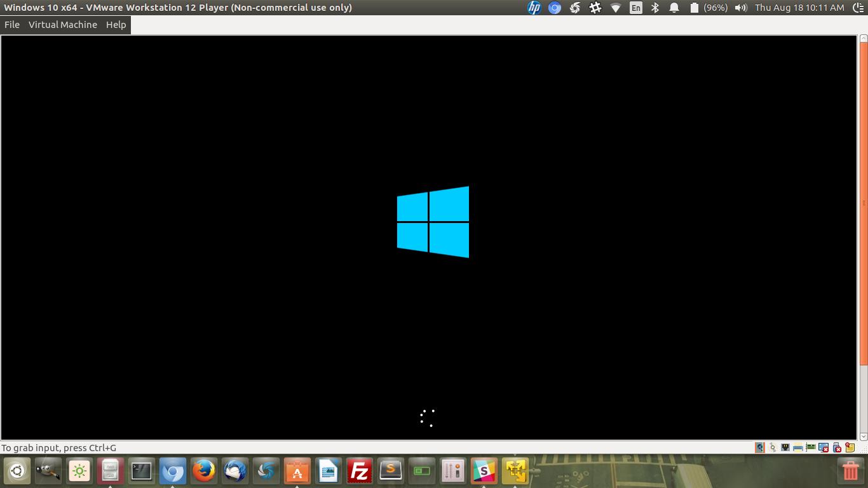Open the Ubuntu Dash launcher icon
This screenshot has width=868, height=488.
(17, 471)
